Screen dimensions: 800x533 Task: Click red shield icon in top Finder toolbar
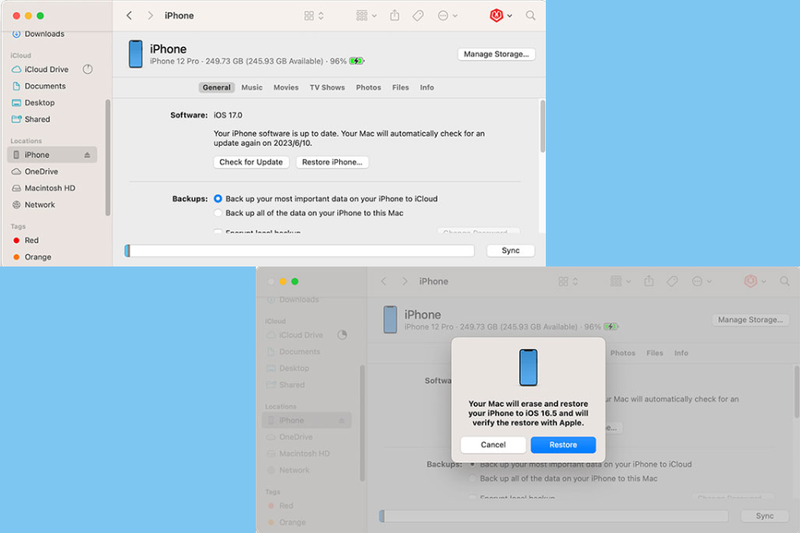[x=496, y=16]
